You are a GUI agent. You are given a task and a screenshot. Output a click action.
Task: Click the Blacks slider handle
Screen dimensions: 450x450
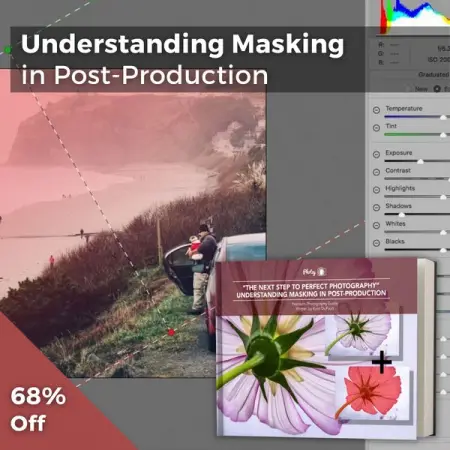point(443,250)
